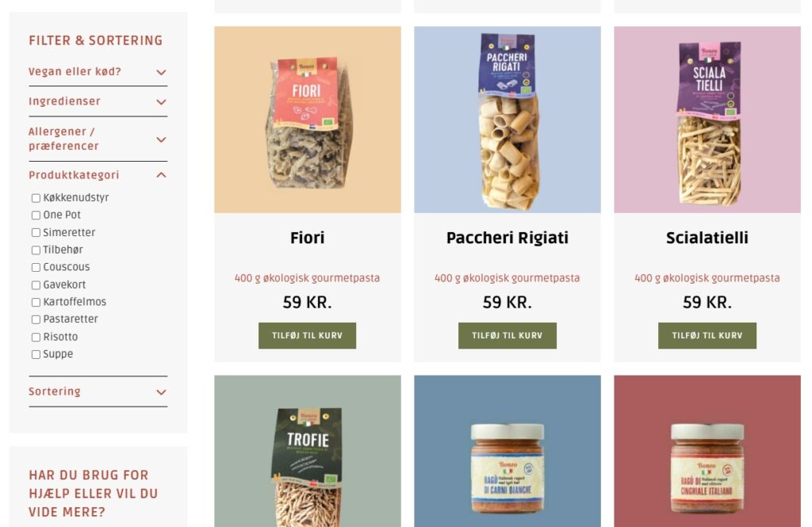Enable the One Pot category checkbox
This screenshot has height=527, width=812.
[36, 216]
